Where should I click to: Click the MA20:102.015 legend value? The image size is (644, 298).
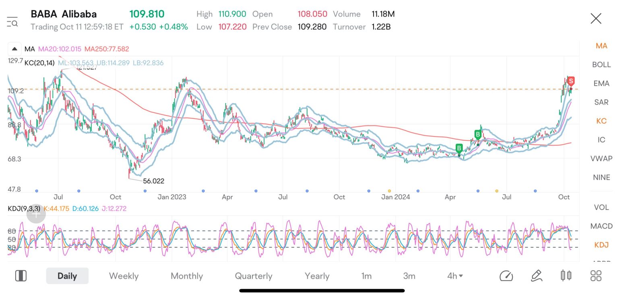tap(60, 49)
